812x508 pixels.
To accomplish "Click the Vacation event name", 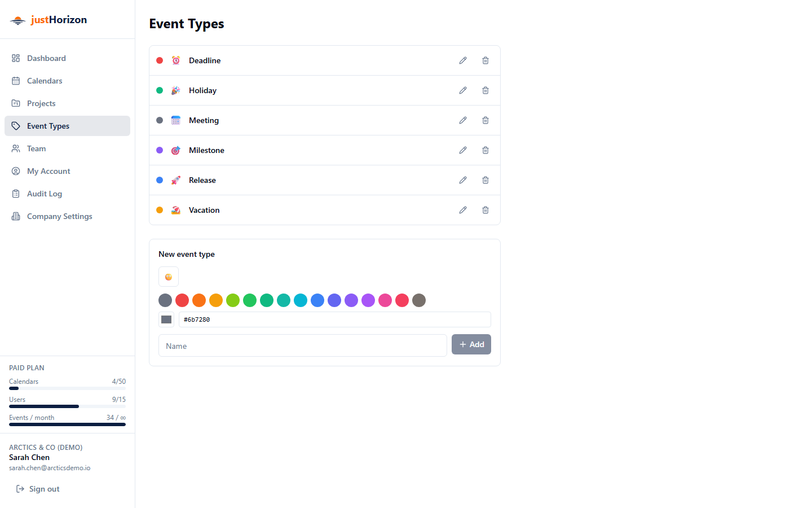I will 204,210.
